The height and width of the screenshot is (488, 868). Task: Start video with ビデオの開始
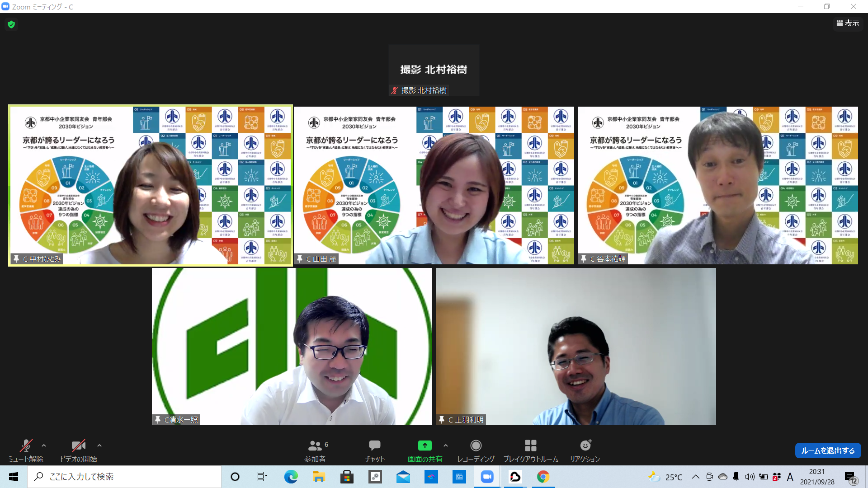coord(79,450)
